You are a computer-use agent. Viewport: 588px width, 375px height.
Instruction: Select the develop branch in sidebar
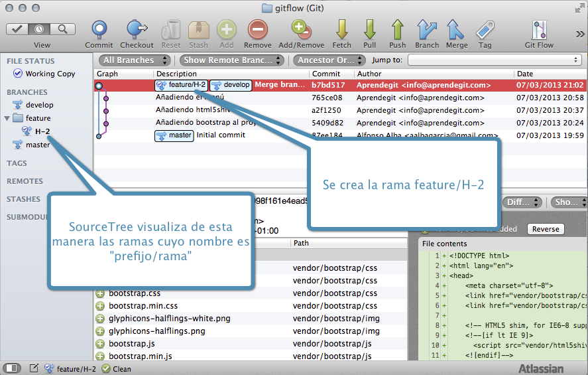39,105
